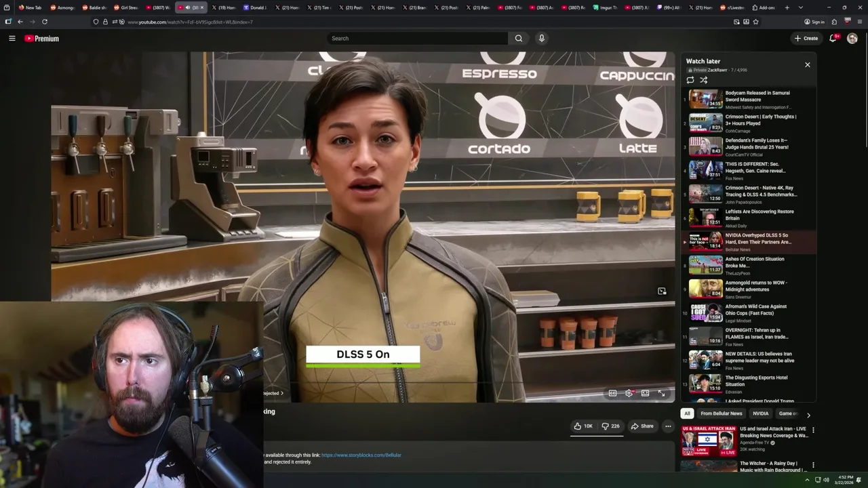Play Afroman's Wild Case Against Ohio Cops
868x488 pixels.
tap(749, 313)
